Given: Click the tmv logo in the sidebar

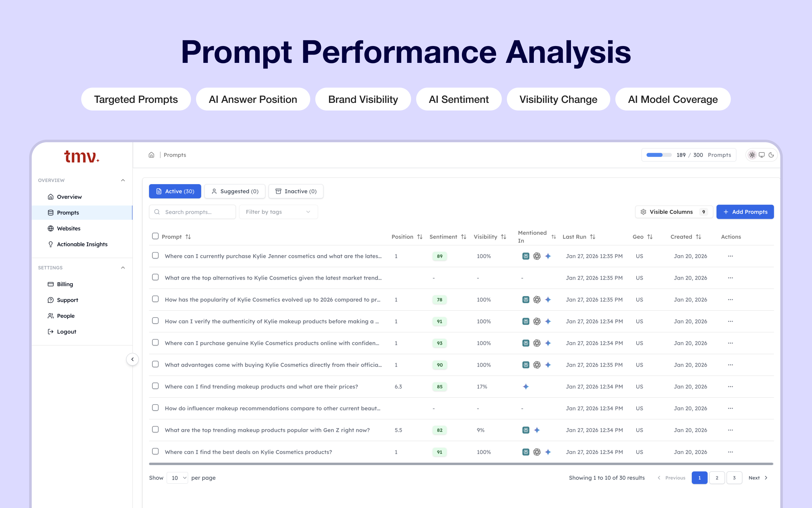Looking at the screenshot, I should click(82, 157).
